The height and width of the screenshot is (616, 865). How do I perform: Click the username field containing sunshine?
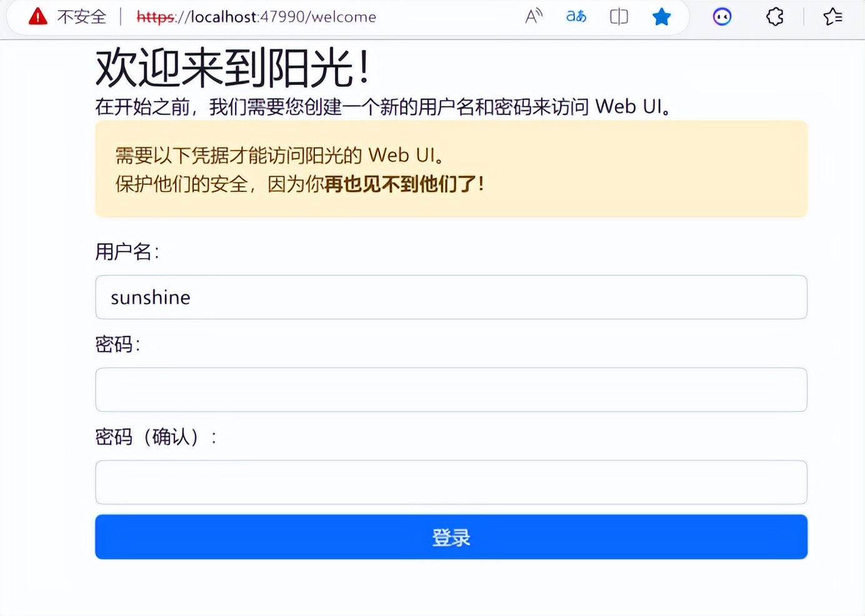(451, 297)
